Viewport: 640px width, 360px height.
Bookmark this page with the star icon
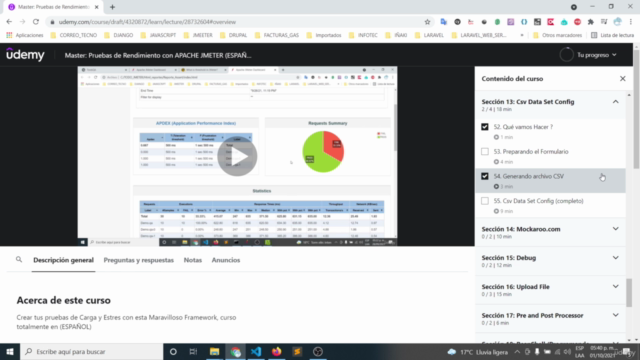(427, 22)
